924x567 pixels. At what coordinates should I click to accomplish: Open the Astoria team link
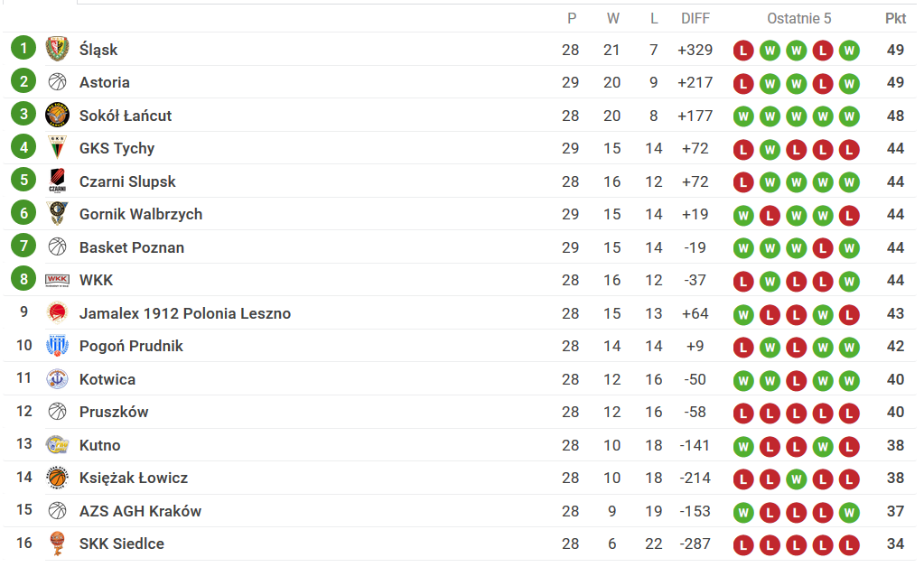coord(104,82)
